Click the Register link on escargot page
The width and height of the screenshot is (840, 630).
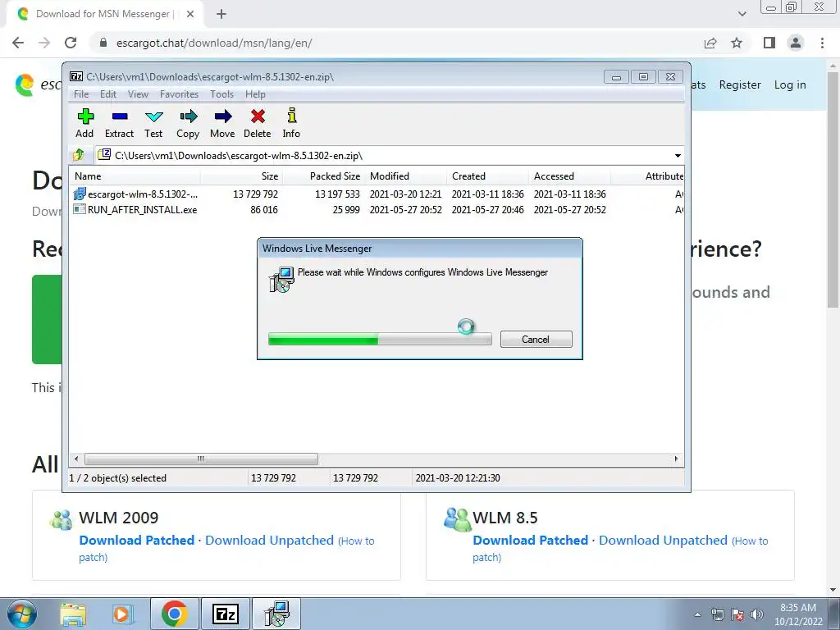[x=740, y=84]
